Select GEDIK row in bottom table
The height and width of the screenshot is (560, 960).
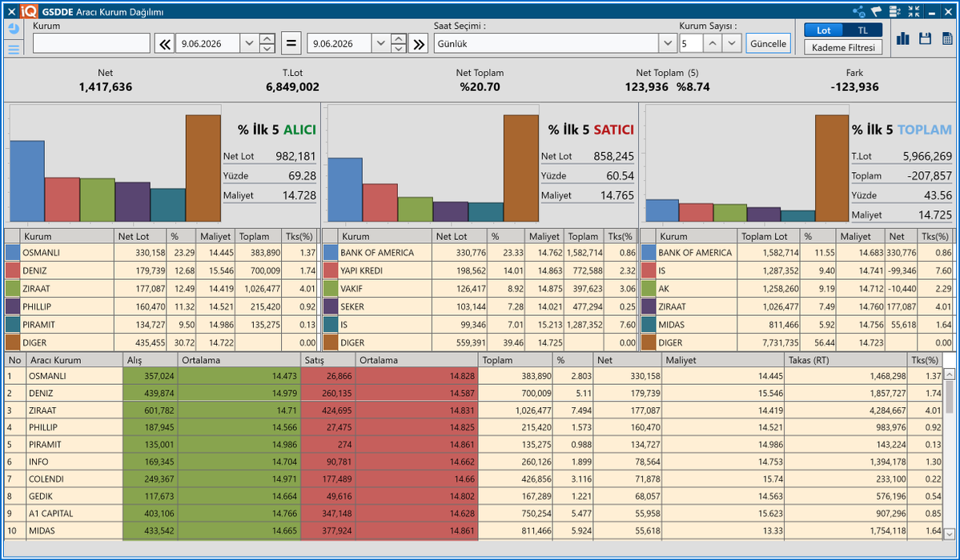point(474,496)
